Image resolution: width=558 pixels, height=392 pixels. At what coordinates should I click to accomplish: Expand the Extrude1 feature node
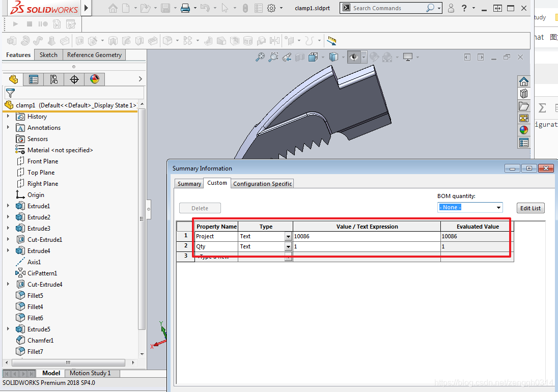(x=8, y=206)
